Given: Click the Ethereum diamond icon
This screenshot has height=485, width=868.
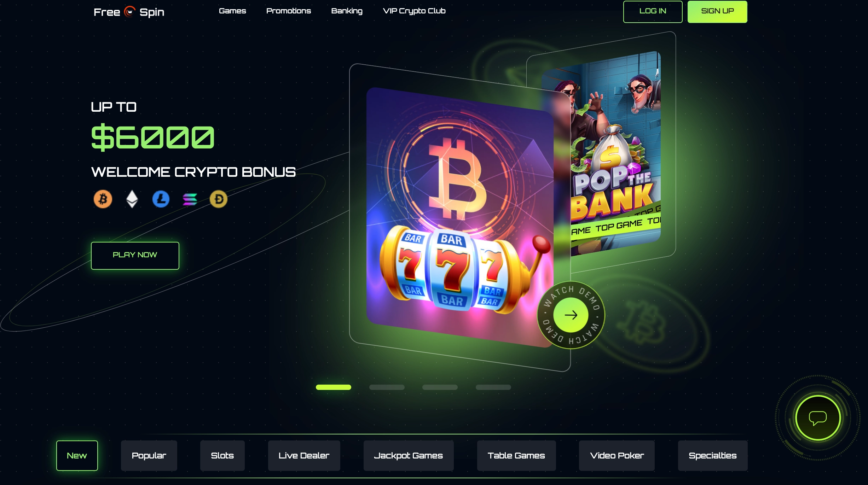Looking at the screenshot, I should pyautogui.click(x=132, y=199).
